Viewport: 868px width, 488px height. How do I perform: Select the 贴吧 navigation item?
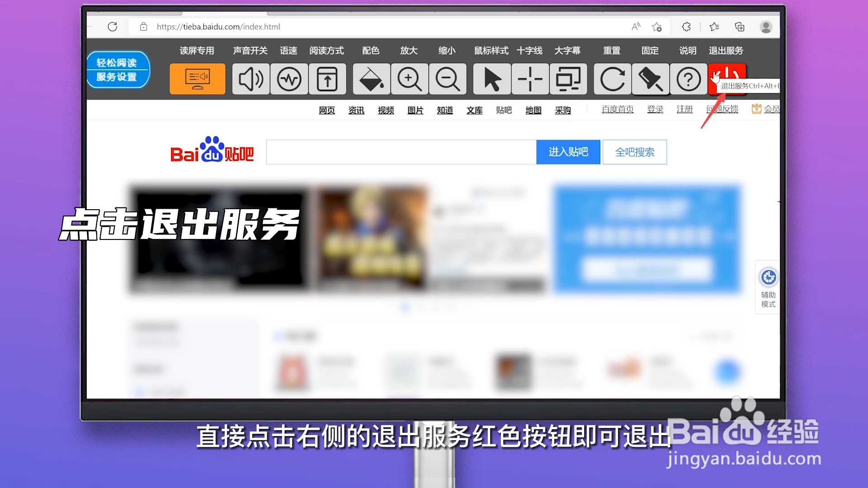(504, 110)
